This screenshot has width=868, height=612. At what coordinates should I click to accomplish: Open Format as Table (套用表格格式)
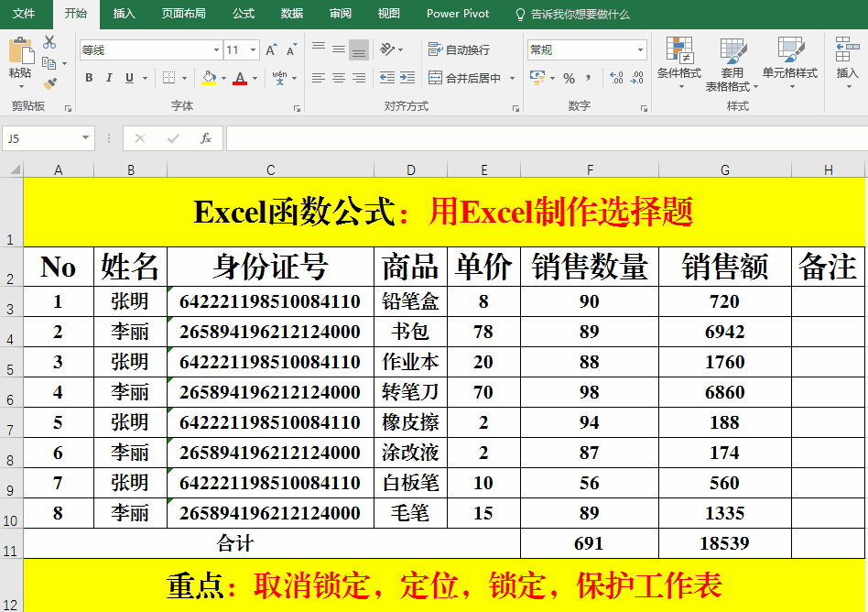pyautogui.click(x=732, y=64)
